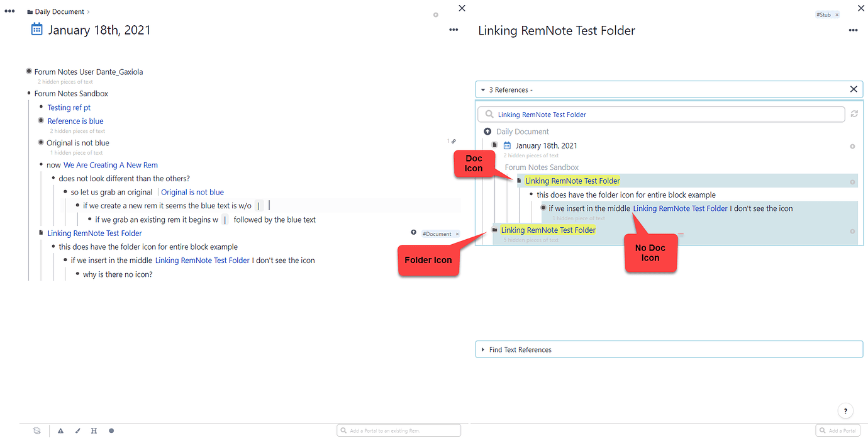Click the highlighter pen icon in bottom toolbar
Image resolution: width=868 pixels, height=438 pixels.
tap(77, 431)
